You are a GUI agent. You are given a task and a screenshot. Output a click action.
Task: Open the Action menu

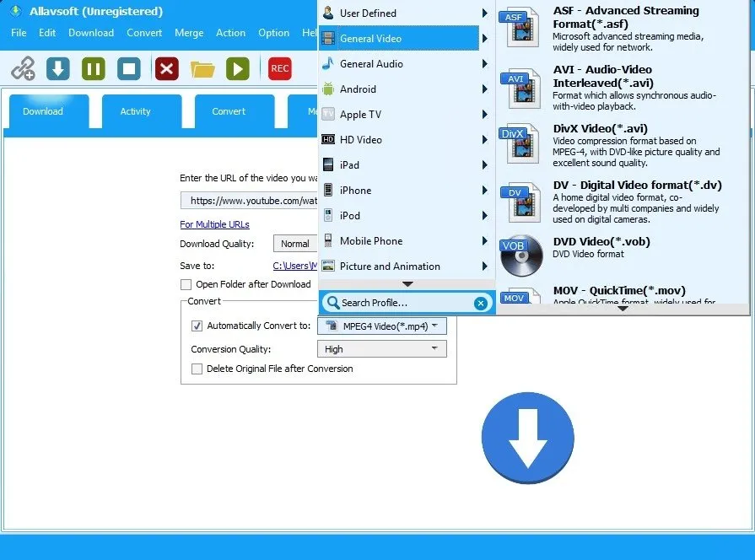pyautogui.click(x=230, y=33)
